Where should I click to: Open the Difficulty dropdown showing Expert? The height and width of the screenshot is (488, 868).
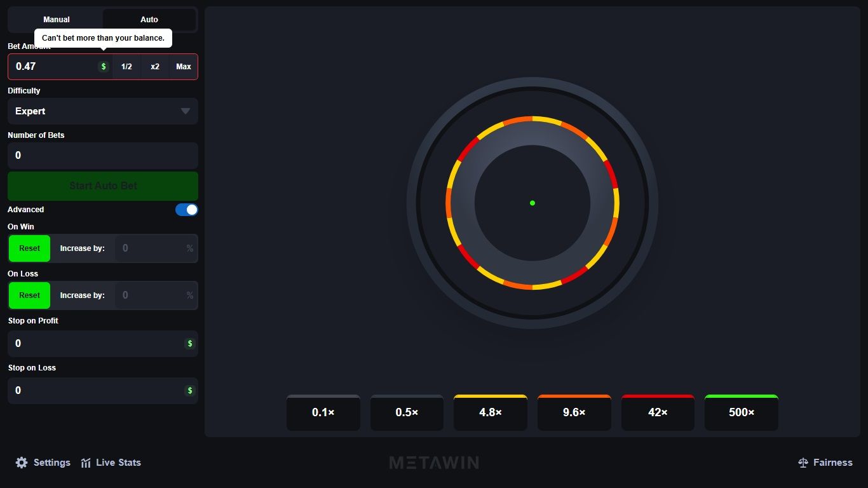(x=103, y=111)
